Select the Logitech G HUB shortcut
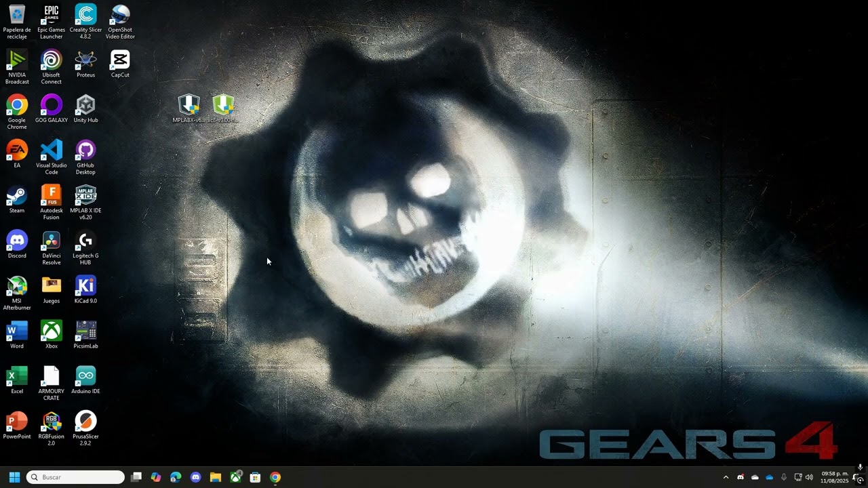Viewport: 868px width, 488px height. [85, 247]
